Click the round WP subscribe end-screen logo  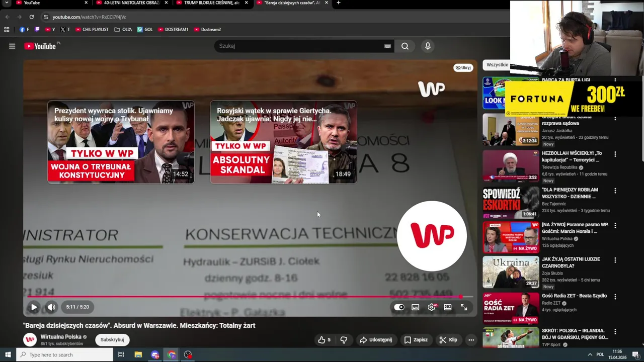point(432,236)
